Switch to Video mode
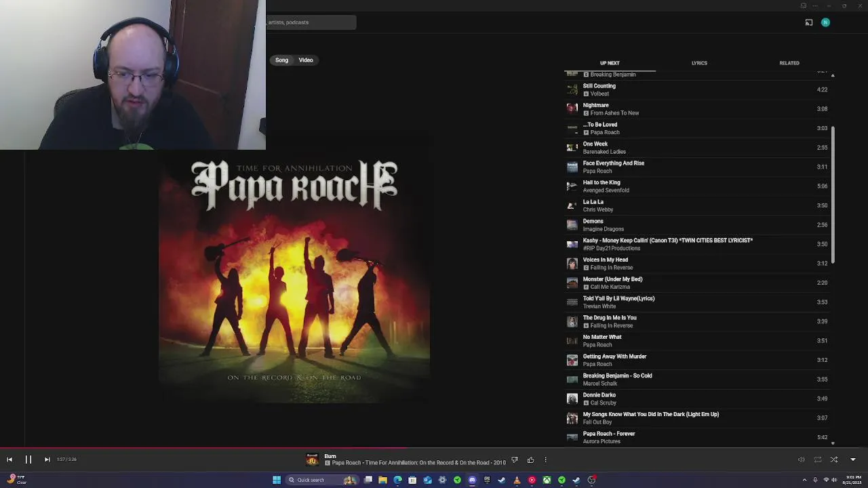 [x=306, y=60]
